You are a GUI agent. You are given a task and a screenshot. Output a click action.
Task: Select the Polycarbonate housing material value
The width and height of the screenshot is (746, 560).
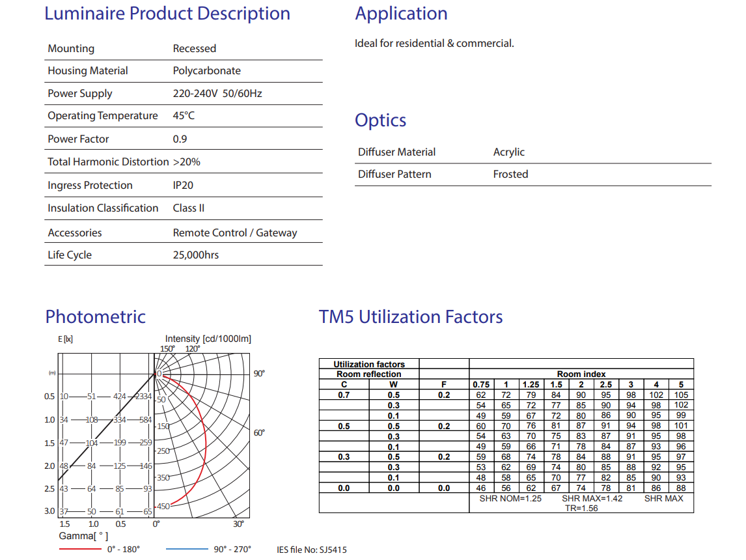pyautogui.click(x=206, y=71)
